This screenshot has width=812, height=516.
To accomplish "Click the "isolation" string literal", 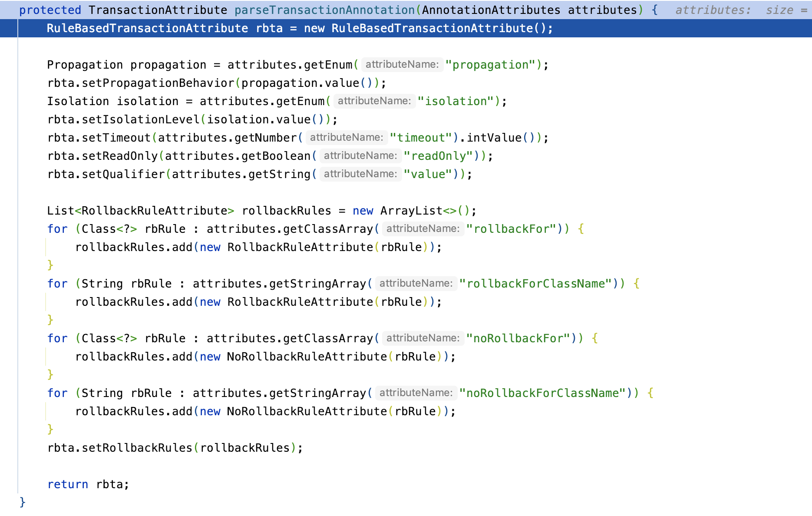I will [456, 101].
